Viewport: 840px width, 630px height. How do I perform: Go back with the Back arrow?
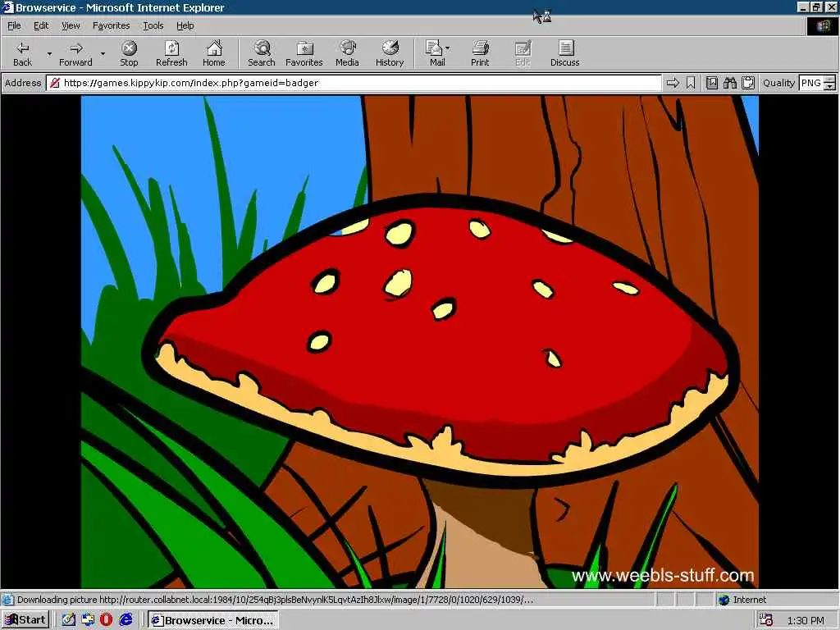(x=22, y=53)
